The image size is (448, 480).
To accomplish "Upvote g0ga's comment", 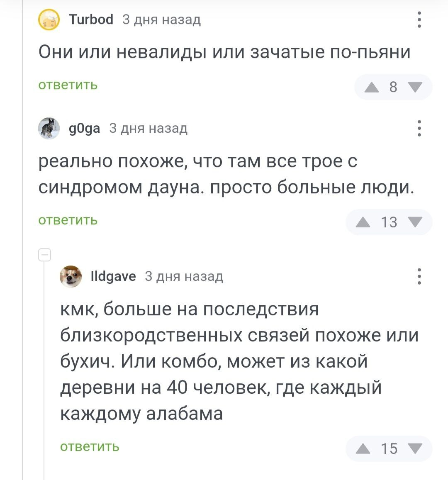I will (x=363, y=222).
